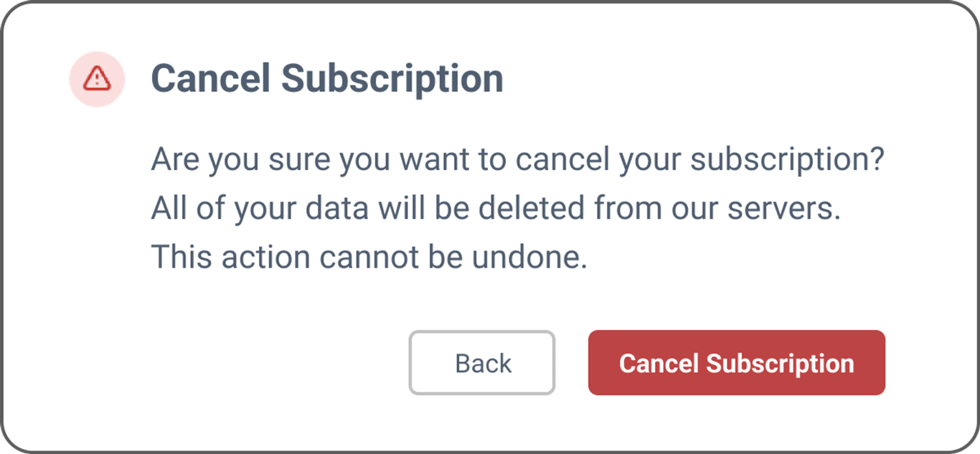Click the Cancel Subscription dialog heading
Viewport: 980px width, 454px height.
(x=327, y=77)
